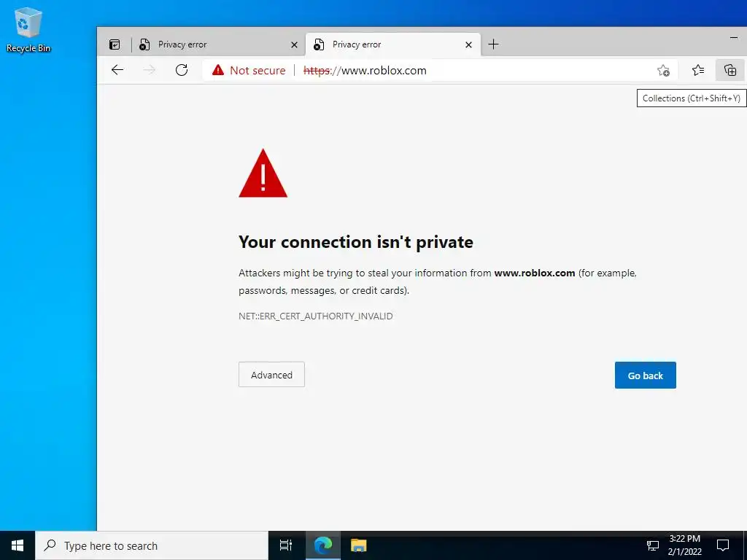Screen dimensions: 747x560
Task: Open File Explorer from the taskbar
Action: click(x=358, y=545)
